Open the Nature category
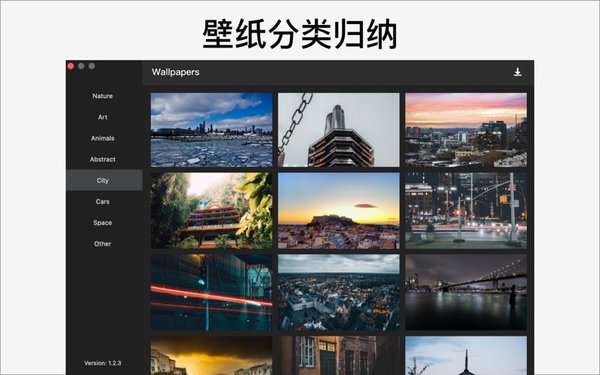 coord(103,96)
